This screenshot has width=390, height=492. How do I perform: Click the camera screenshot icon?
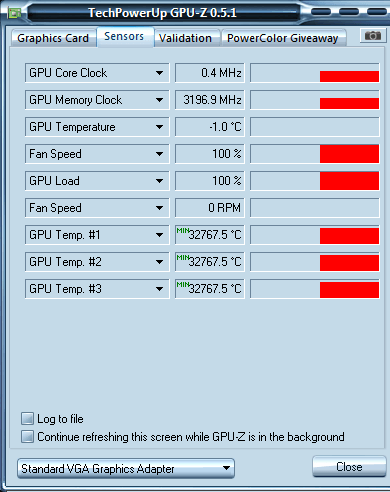coord(373,36)
